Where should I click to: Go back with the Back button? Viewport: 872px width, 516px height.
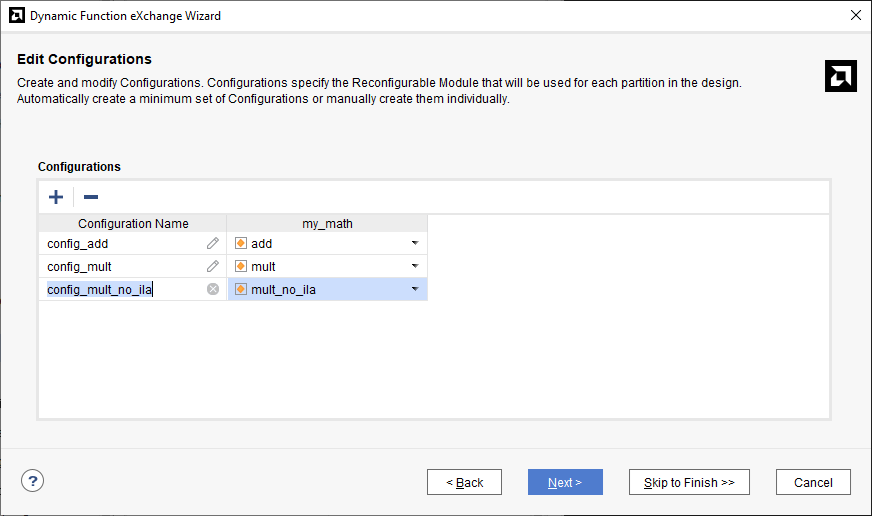(x=464, y=482)
